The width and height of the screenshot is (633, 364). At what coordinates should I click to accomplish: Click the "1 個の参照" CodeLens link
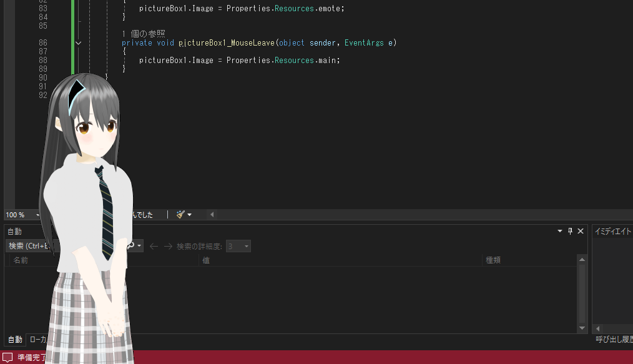[x=143, y=34]
